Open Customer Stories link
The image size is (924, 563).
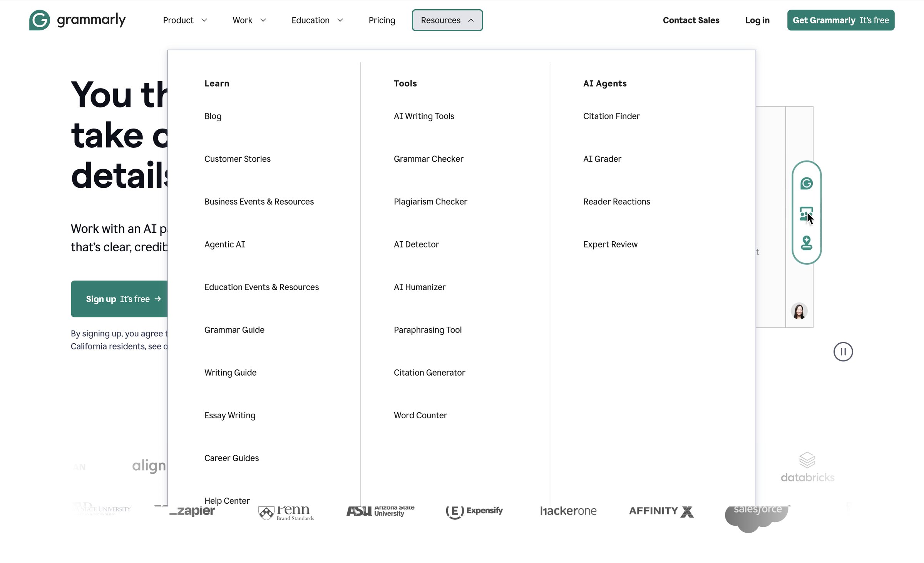coord(238,159)
